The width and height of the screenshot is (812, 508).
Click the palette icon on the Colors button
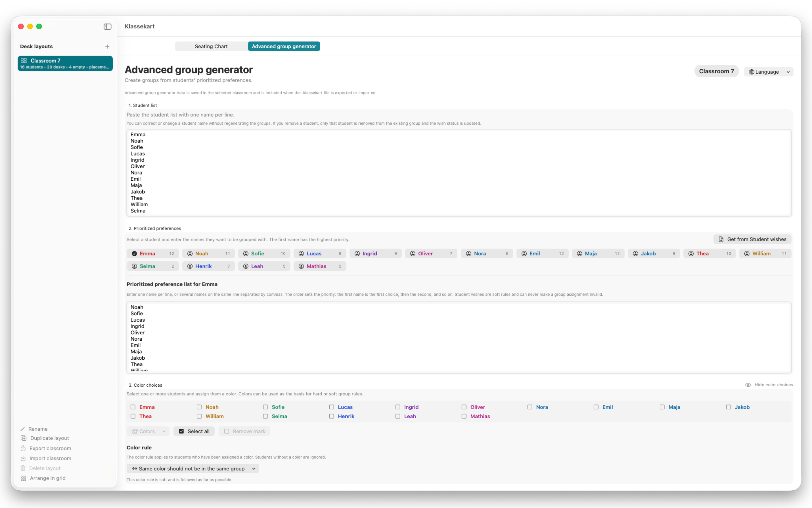[x=135, y=432]
